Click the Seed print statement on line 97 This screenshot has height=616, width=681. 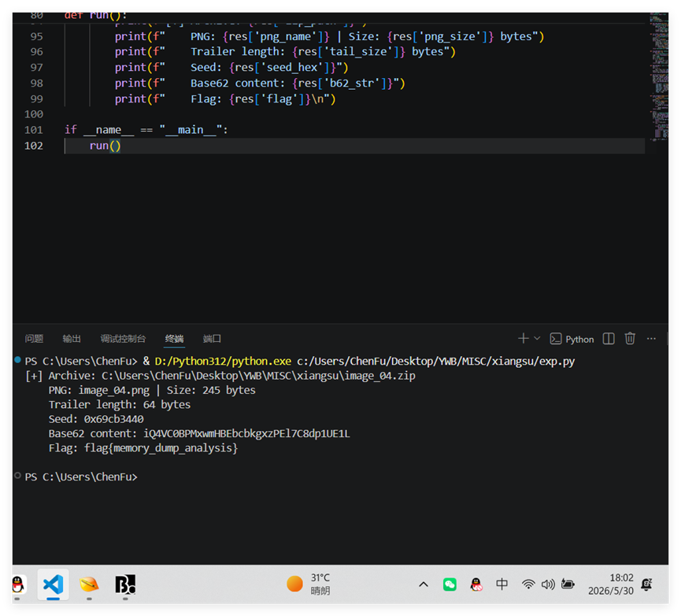(231, 67)
